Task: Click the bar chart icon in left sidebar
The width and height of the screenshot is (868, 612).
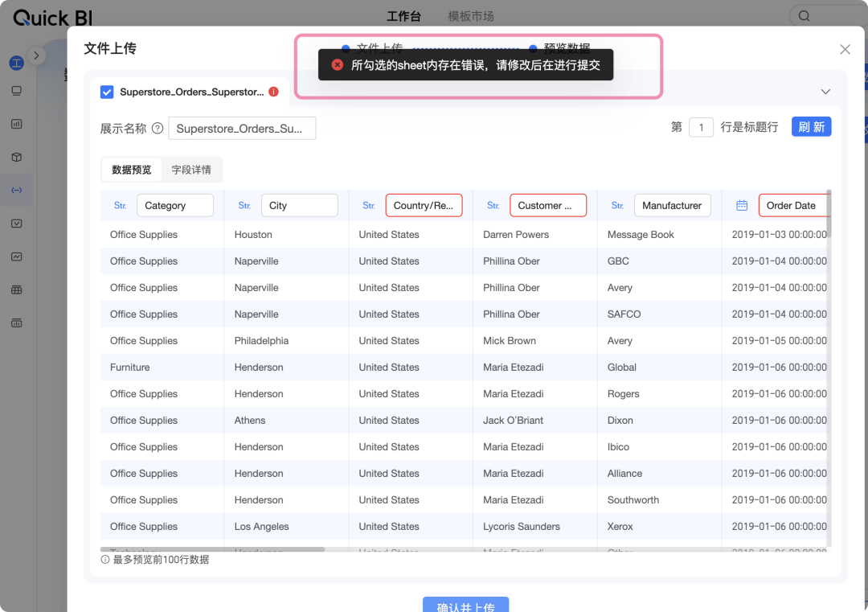Action: click(x=16, y=124)
